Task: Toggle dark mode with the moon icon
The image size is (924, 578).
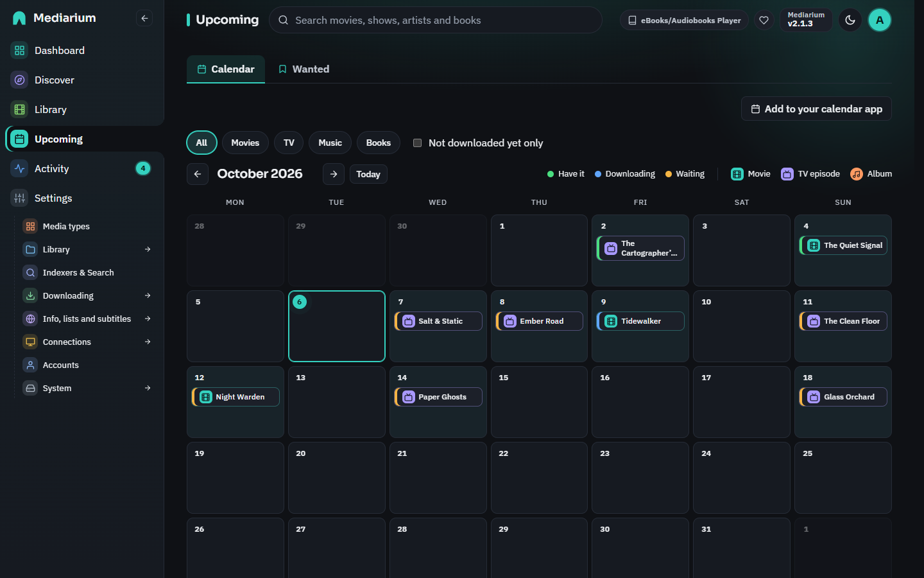Action: click(x=850, y=20)
